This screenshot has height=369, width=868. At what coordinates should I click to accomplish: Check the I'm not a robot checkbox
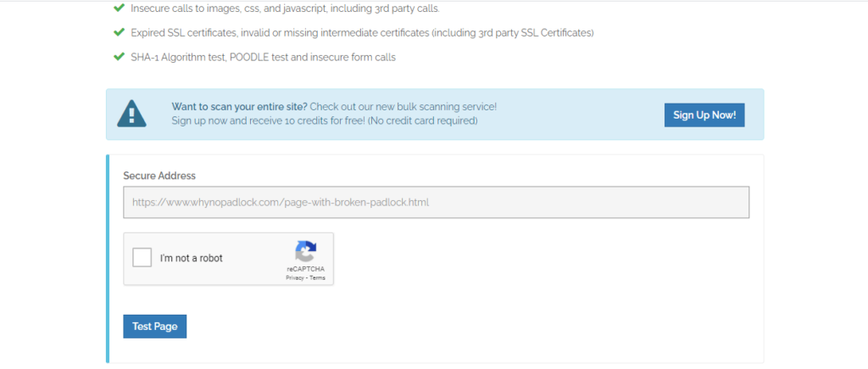[x=143, y=258]
